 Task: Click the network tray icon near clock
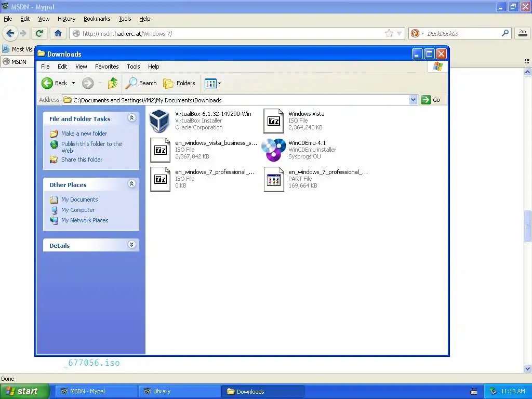click(x=494, y=391)
